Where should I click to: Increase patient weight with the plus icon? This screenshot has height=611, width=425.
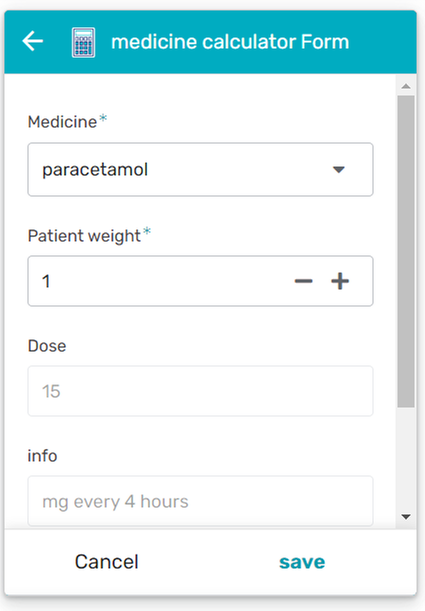click(x=340, y=281)
